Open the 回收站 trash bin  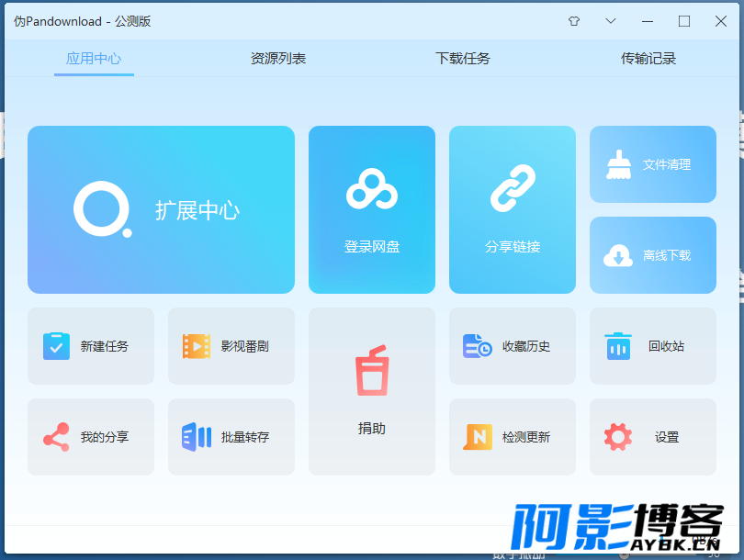click(653, 346)
